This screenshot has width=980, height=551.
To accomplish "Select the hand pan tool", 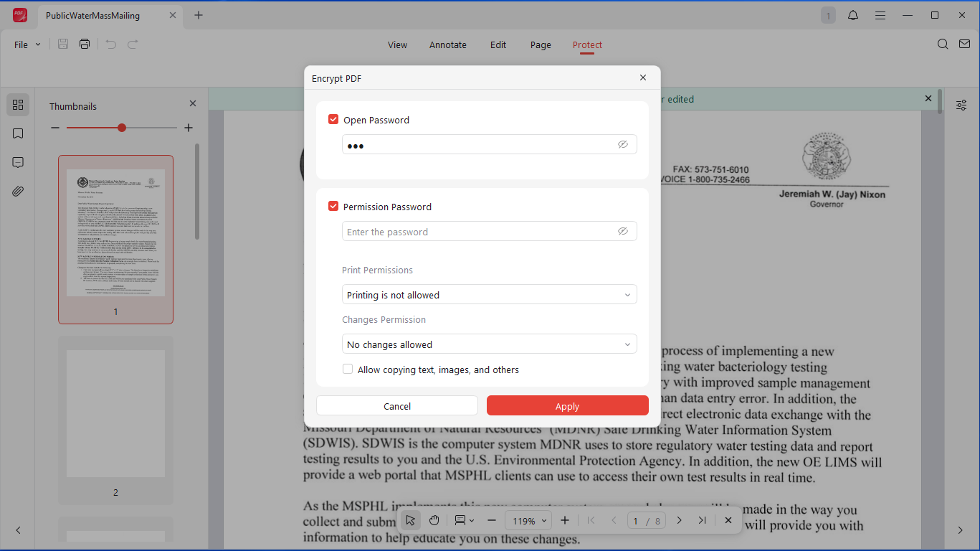I will (434, 520).
